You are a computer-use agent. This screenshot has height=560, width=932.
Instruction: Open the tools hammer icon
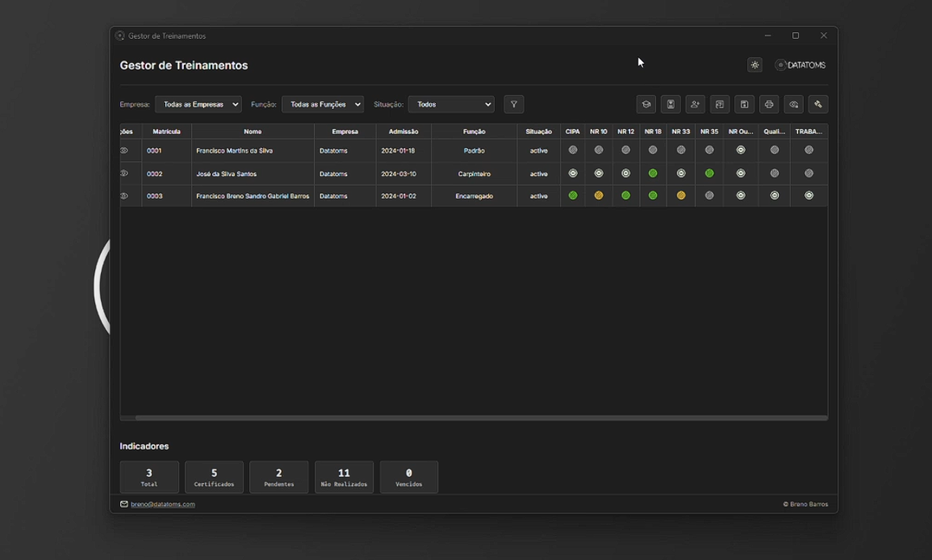(818, 105)
